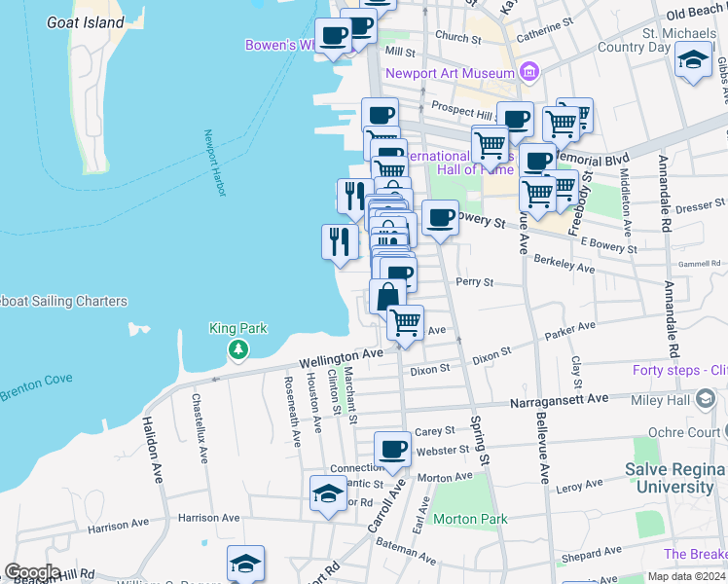Click the Google logo
The height and width of the screenshot is (584, 728).
point(32,572)
